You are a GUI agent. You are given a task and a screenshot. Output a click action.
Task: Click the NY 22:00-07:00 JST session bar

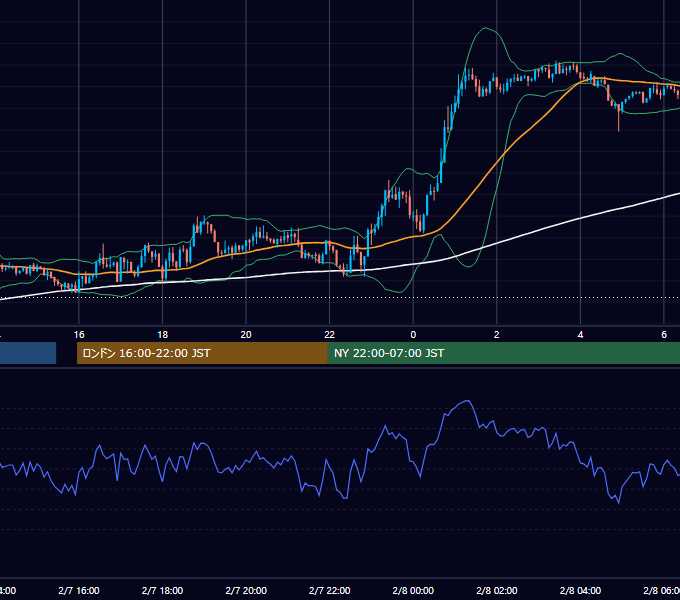503,353
